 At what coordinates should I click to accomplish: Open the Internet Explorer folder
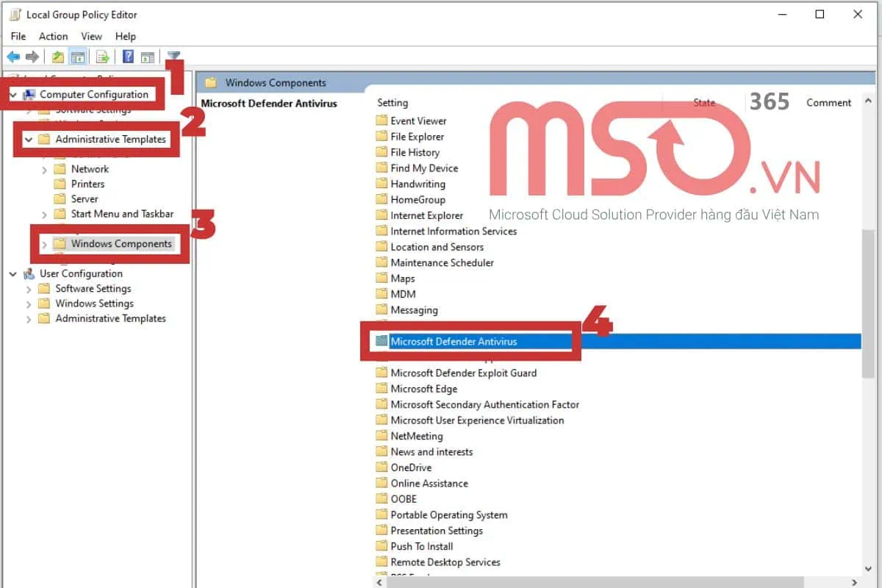[426, 215]
